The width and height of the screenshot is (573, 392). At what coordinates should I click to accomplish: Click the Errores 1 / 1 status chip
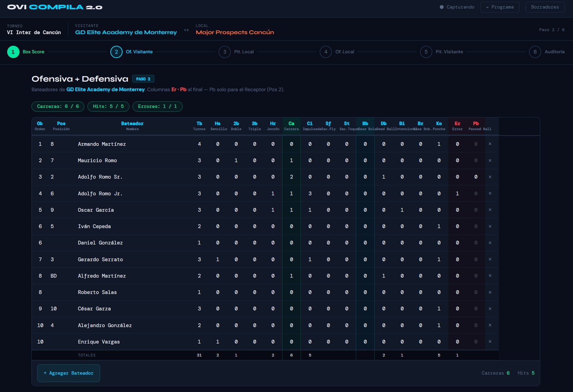(x=157, y=107)
